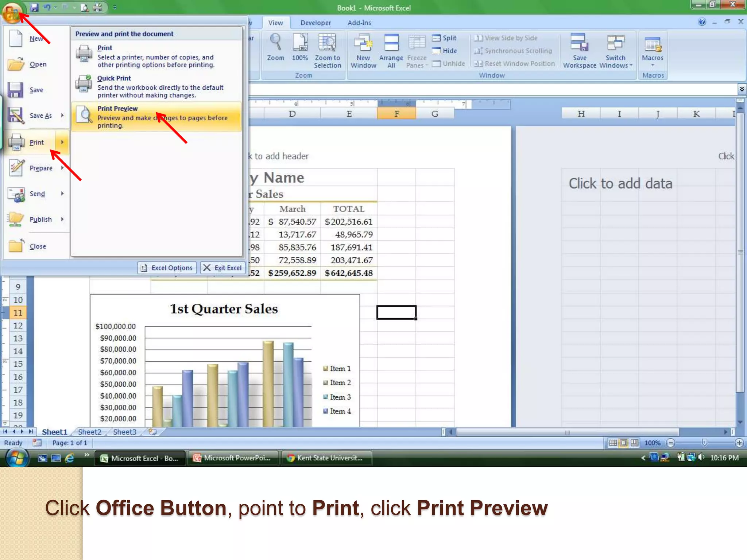
Task: Click Hide window command
Action: click(444, 51)
